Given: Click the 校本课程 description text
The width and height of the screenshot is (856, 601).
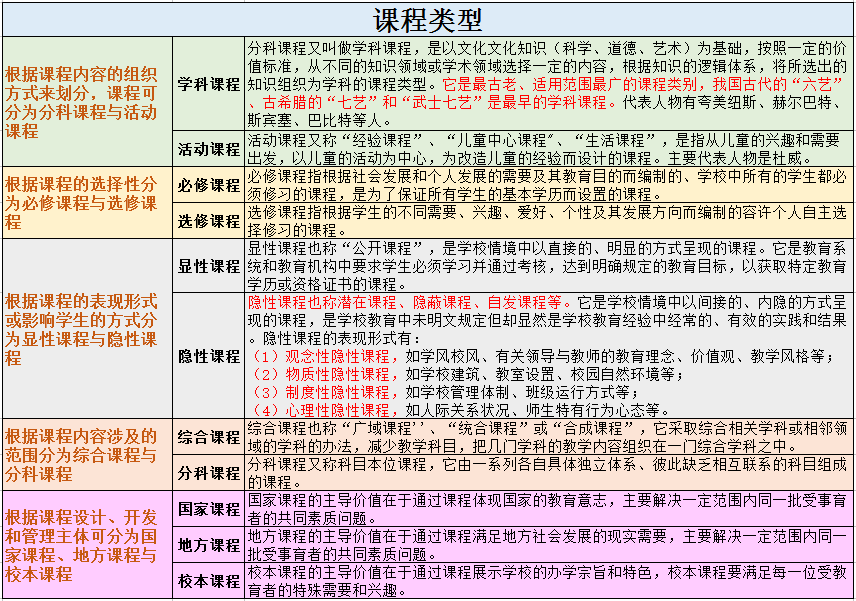Looking at the screenshot, I should pos(548,581).
